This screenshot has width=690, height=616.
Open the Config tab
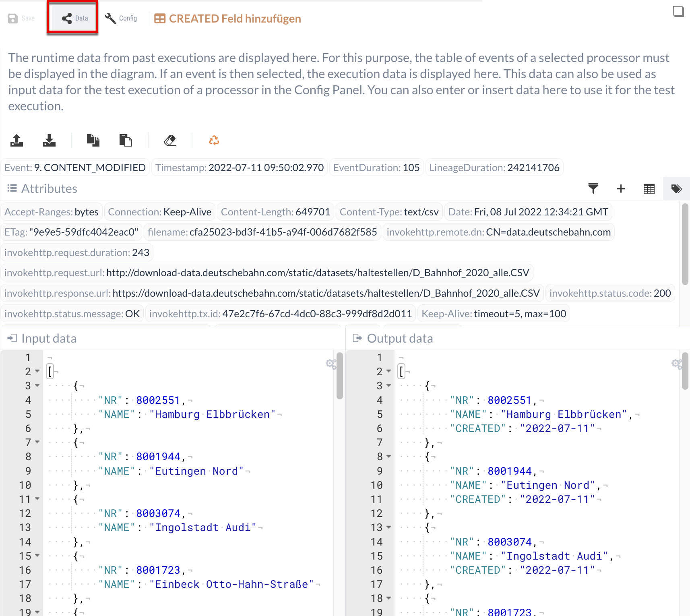(121, 18)
